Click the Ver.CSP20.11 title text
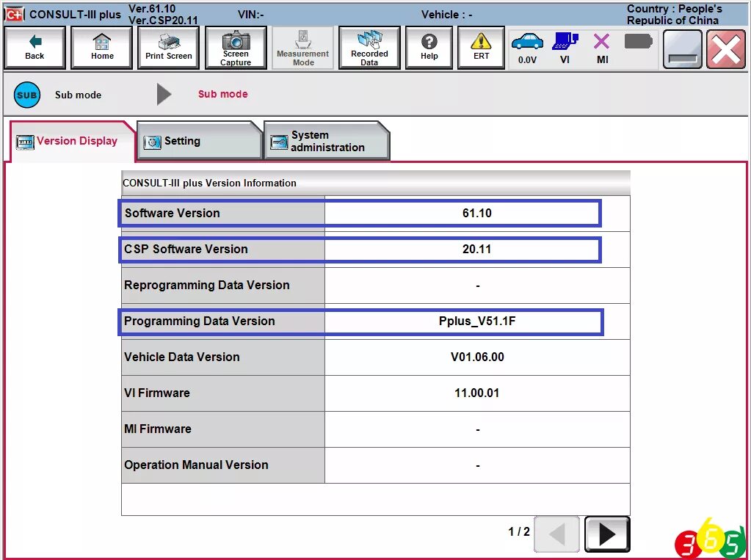751x560 pixels. point(163,21)
